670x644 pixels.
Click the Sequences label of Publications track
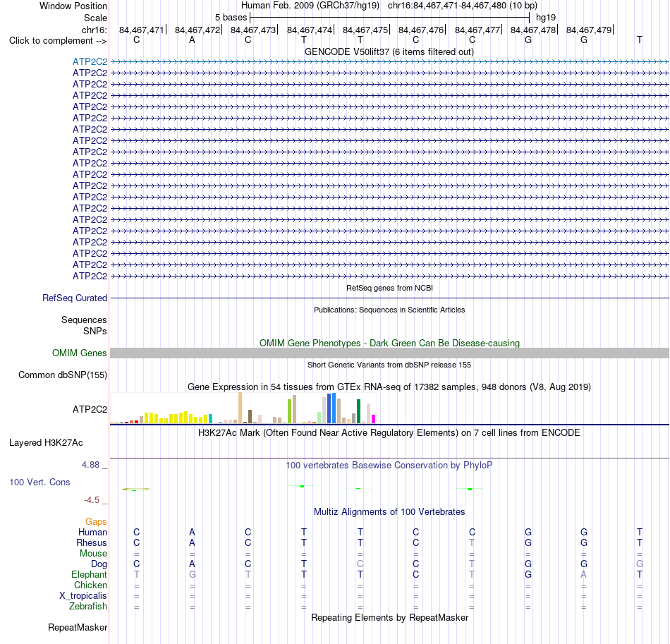pos(84,320)
